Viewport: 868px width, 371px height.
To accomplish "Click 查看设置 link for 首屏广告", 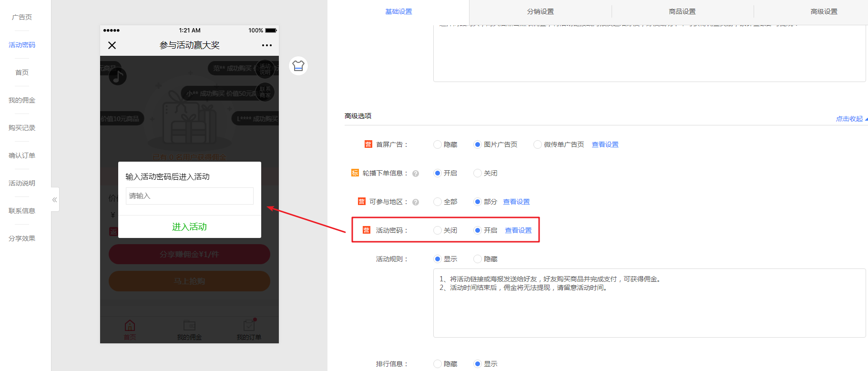I will coord(605,144).
